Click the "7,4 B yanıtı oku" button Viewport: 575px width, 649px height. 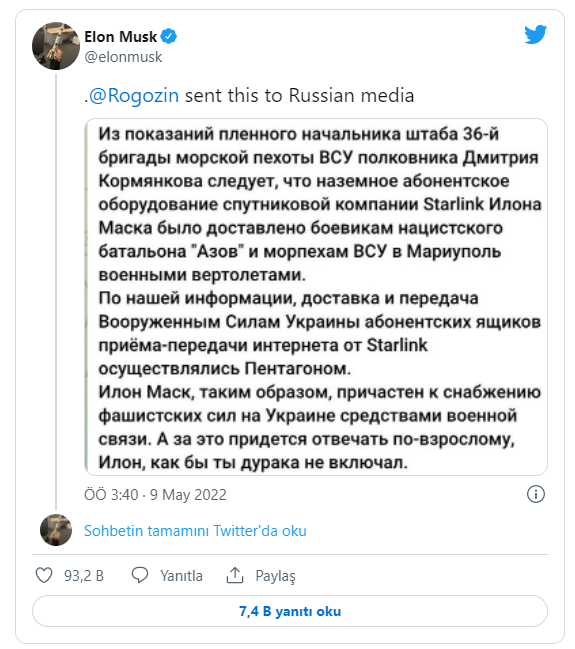[x=290, y=611]
